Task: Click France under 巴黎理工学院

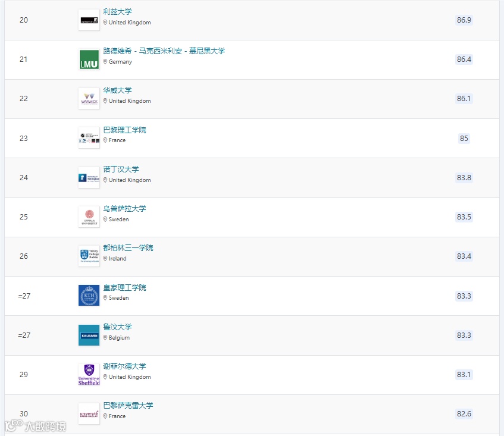Action: coord(117,140)
